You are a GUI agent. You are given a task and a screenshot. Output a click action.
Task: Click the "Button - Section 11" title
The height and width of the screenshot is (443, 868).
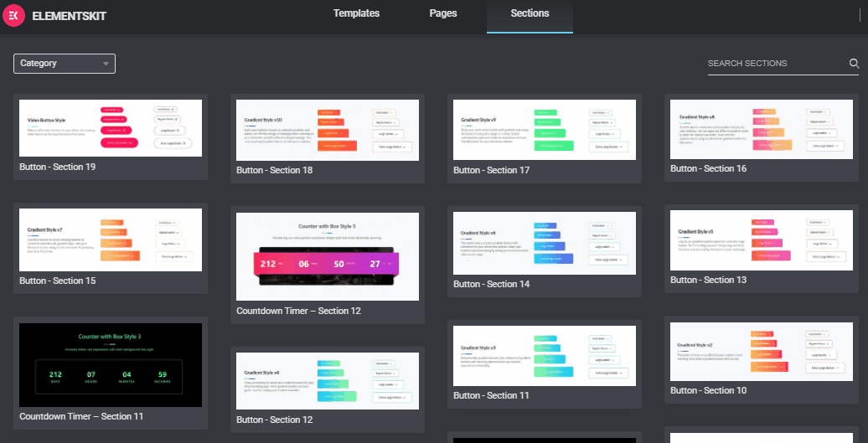click(x=492, y=396)
